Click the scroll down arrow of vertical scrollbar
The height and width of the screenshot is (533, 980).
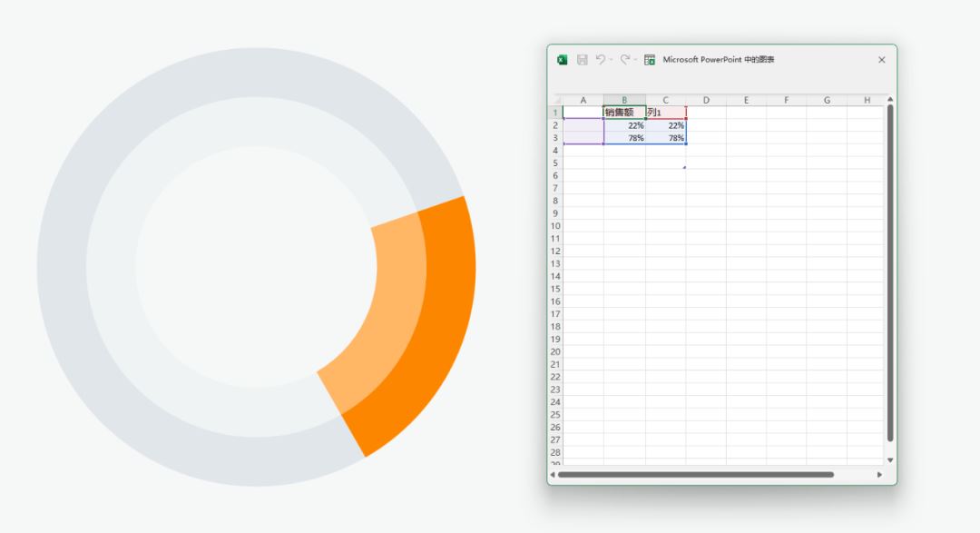(x=890, y=460)
